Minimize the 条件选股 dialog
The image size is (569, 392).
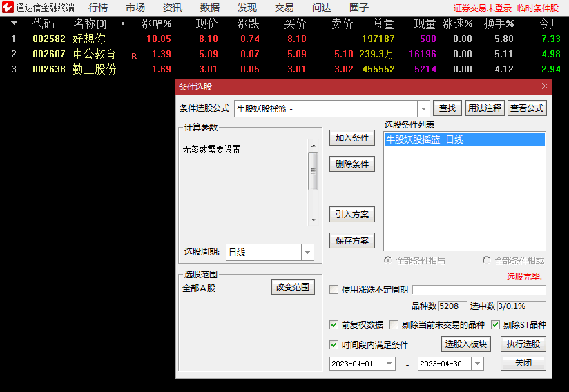[x=532, y=86]
